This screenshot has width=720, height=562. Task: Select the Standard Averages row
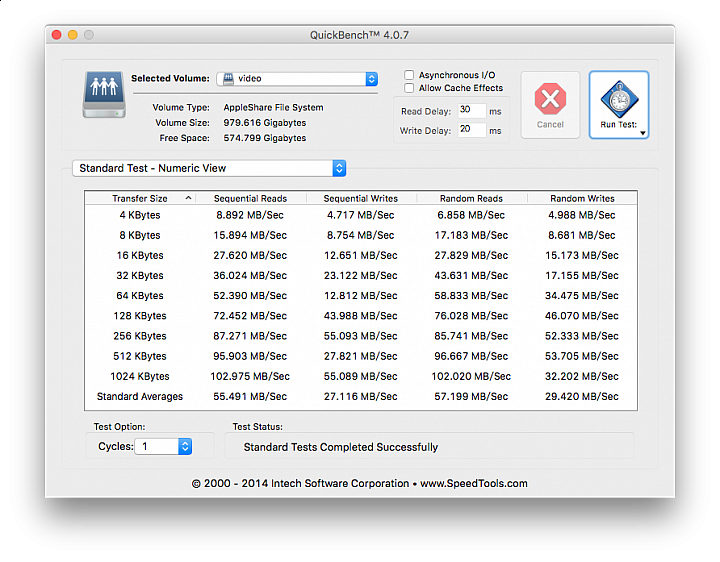click(361, 397)
